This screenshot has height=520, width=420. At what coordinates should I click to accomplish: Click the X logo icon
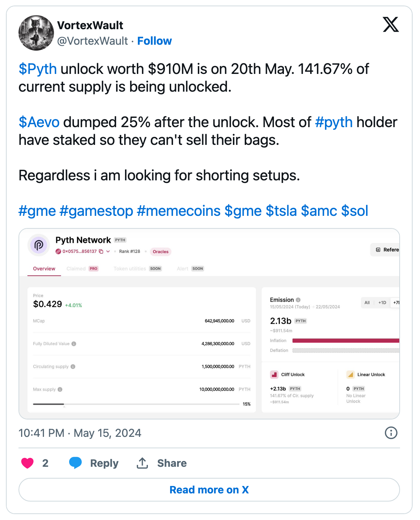pos(390,25)
